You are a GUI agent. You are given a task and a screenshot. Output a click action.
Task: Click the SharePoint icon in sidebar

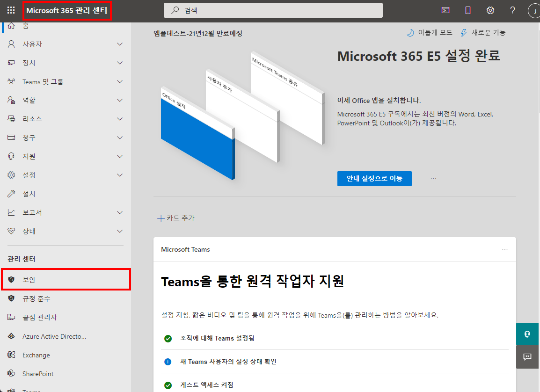point(11,373)
